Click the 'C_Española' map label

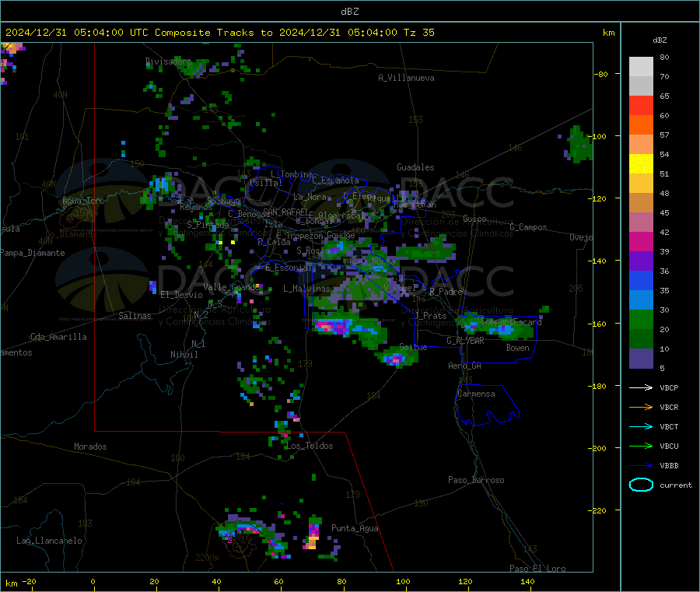(335, 180)
